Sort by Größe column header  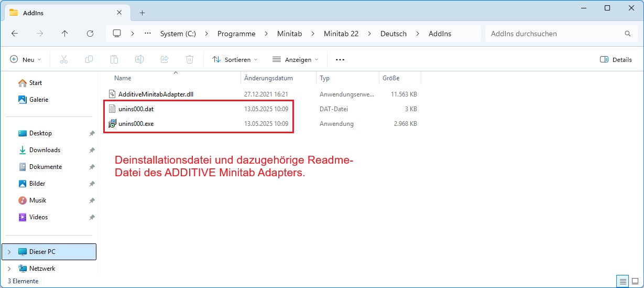point(391,78)
